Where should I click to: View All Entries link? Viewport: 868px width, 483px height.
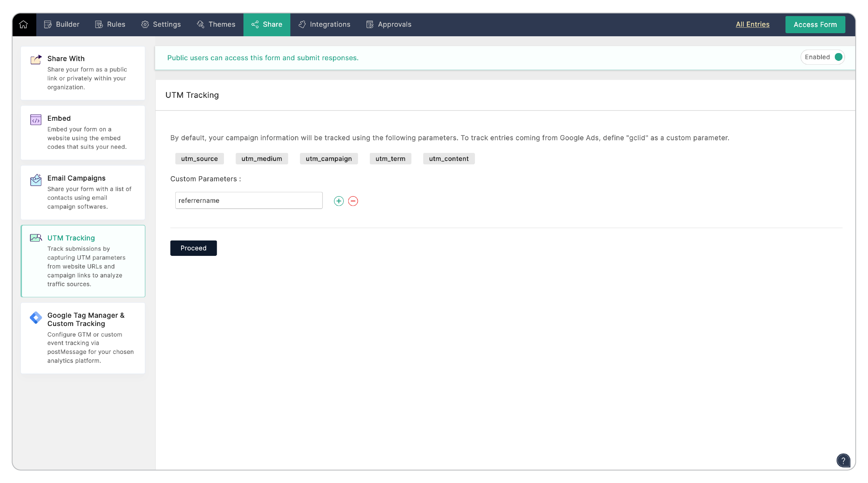pos(752,24)
